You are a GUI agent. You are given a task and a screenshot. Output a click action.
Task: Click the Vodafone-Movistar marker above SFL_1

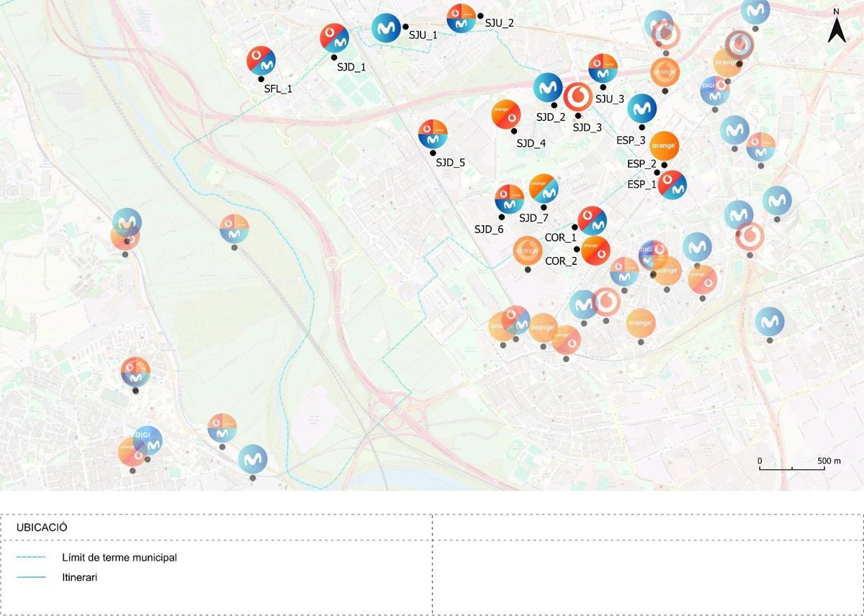click(261, 61)
